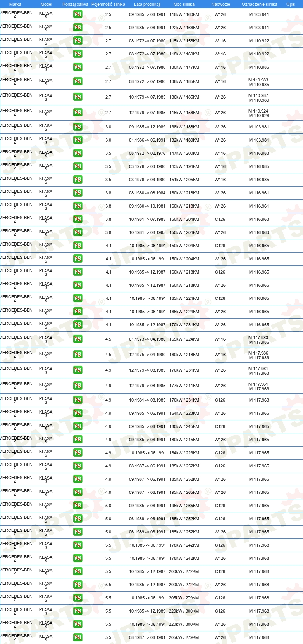Click the fuel icon beside the 147kW / 200KM entry

pos(77,154)
